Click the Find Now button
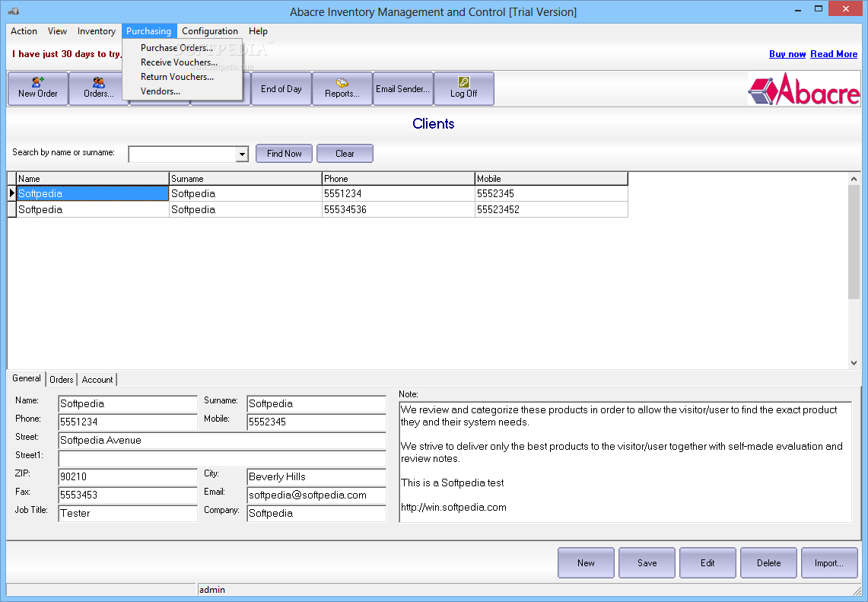 [284, 154]
